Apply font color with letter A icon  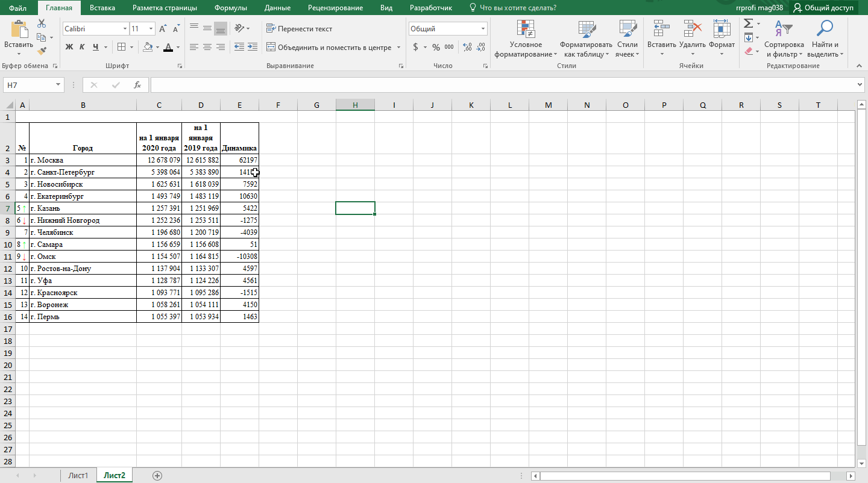click(x=169, y=47)
